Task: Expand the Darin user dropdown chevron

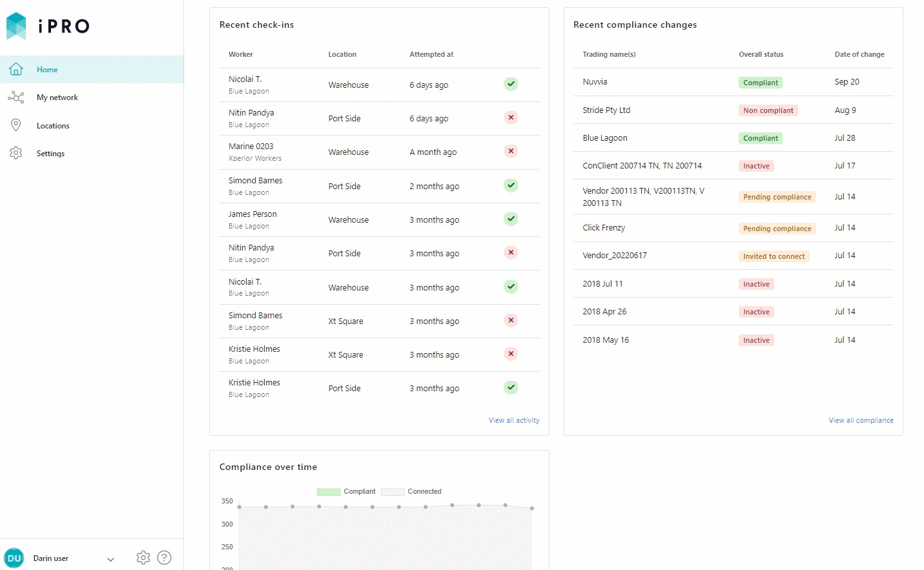Action: coord(110,559)
